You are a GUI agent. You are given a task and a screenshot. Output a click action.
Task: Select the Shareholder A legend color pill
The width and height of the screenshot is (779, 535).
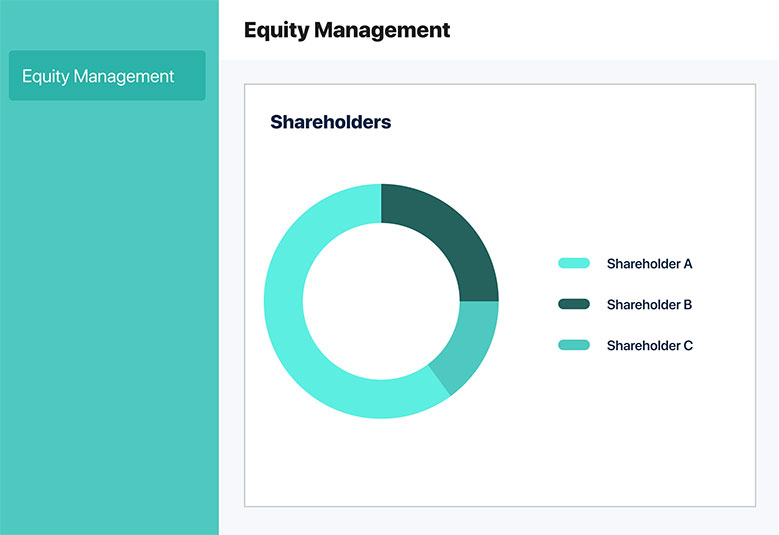[574, 263]
